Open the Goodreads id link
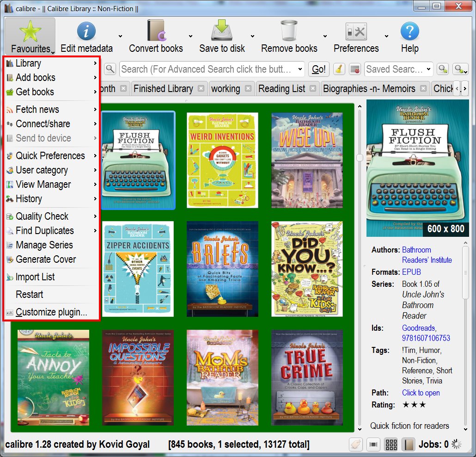 [x=419, y=328]
